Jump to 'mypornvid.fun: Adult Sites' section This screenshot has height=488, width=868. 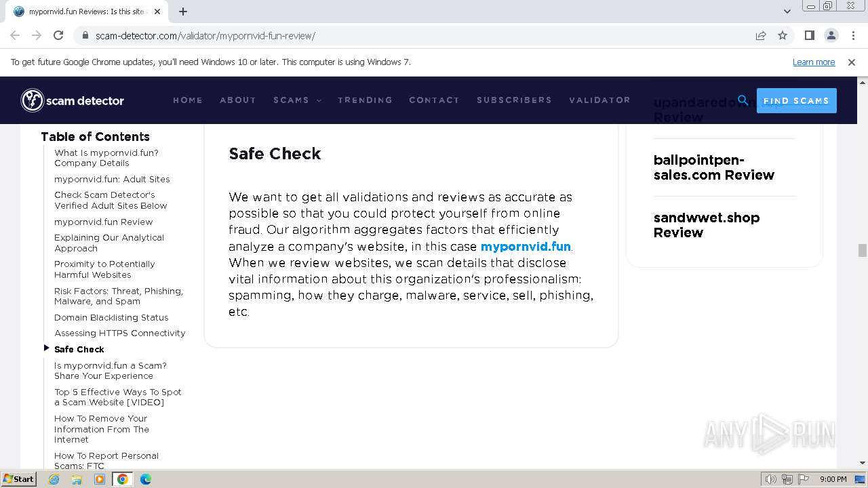pyautogui.click(x=112, y=179)
